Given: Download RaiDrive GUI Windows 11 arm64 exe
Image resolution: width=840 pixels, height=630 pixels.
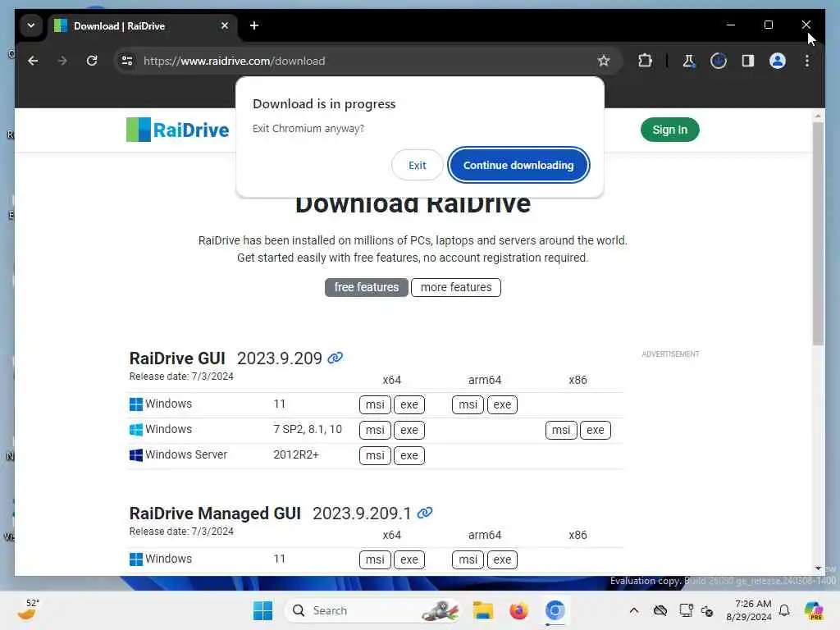Looking at the screenshot, I should click(502, 404).
